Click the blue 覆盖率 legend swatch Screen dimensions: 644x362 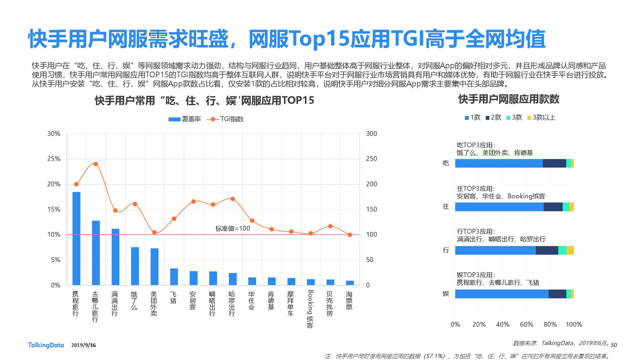click(174, 119)
